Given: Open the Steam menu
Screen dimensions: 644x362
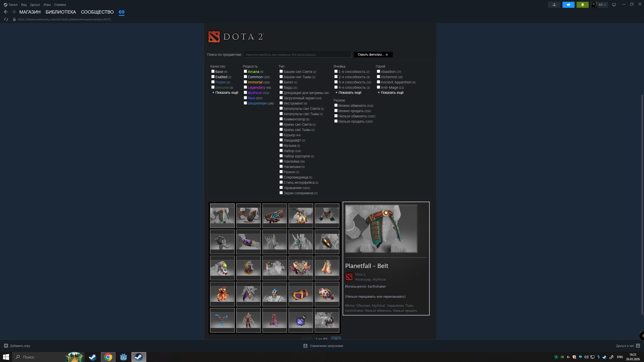Looking at the screenshot, I should point(11,5).
